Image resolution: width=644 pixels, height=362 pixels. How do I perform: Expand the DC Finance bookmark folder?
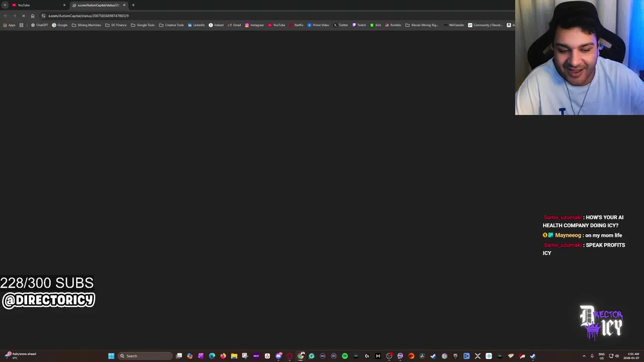tap(116, 25)
